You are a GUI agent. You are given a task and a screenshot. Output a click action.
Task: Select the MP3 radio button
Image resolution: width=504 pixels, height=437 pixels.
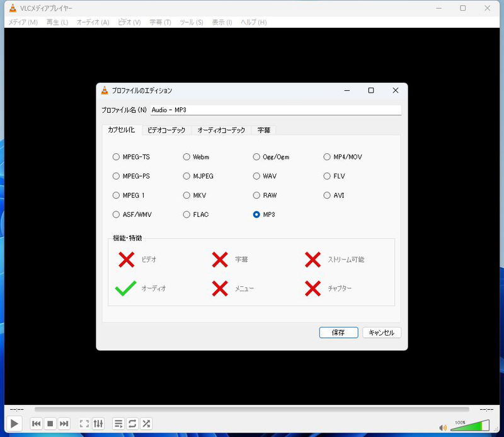tap(264, 214)
